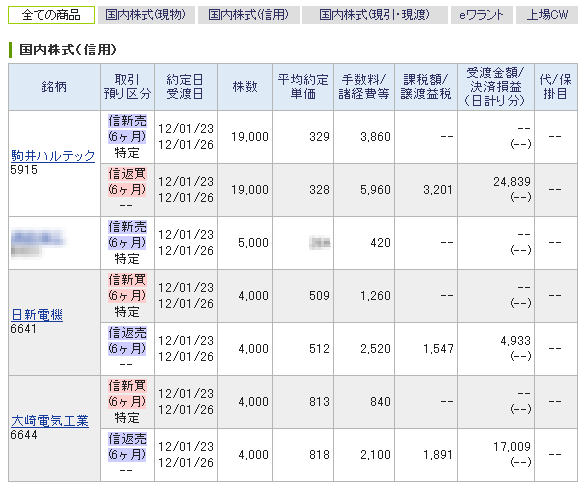Open the 上場CW tab
The image size is (584, 491).
click(547, 15)
